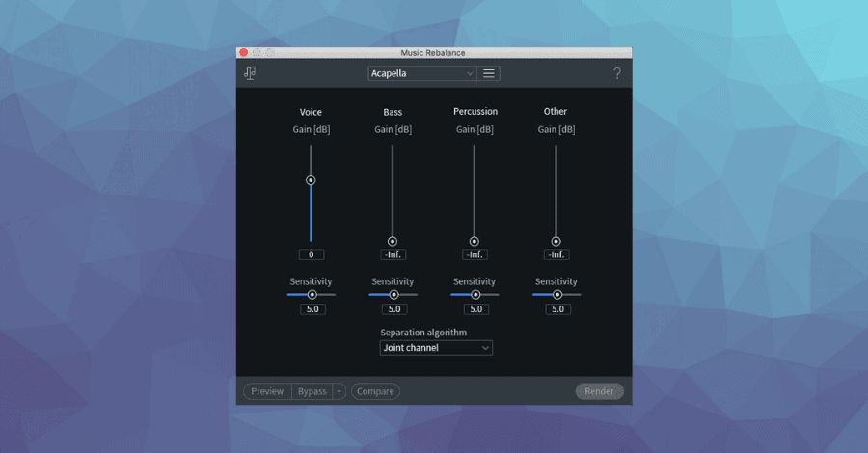This screenshot has height=453, width=868.
Task: Click the Bass column label
Action: [x=393, y=112]
